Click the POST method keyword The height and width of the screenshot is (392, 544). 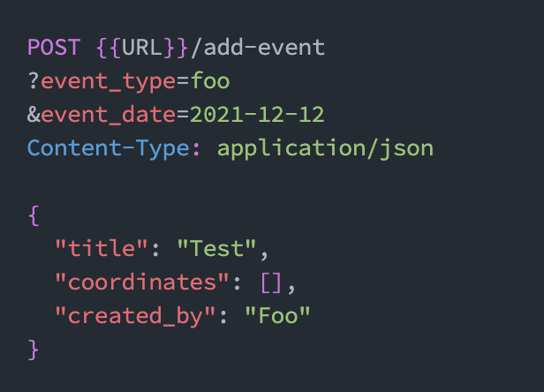[55, 47]
